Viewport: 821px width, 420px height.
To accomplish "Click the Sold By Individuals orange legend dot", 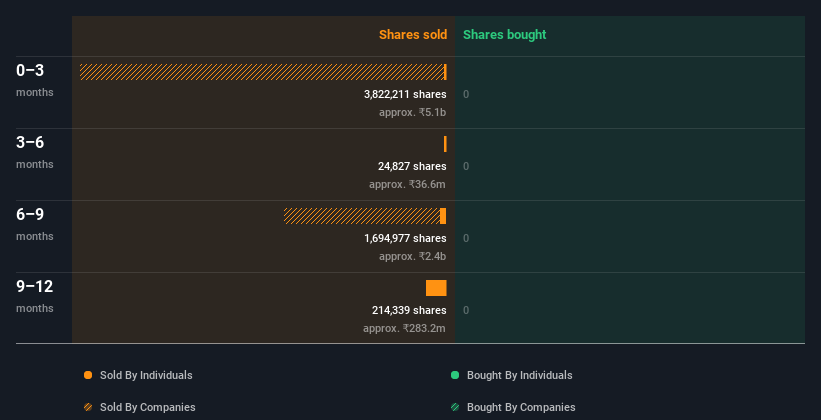I will (x=88, y=375).
